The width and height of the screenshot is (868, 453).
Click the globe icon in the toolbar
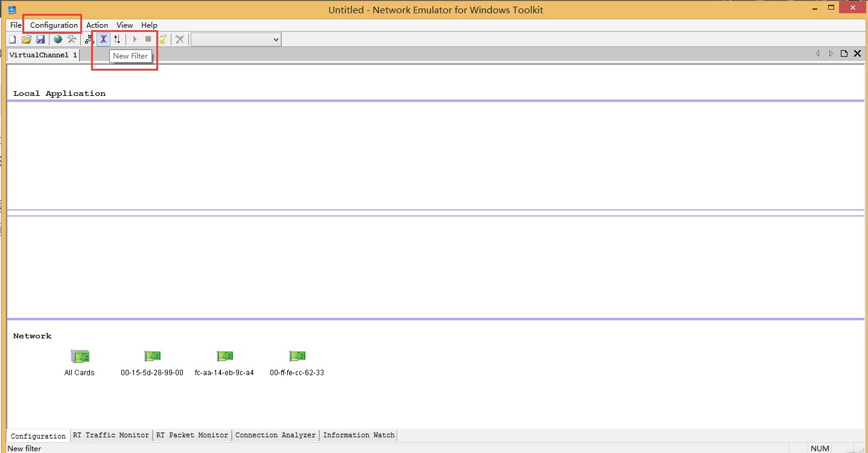58,39
